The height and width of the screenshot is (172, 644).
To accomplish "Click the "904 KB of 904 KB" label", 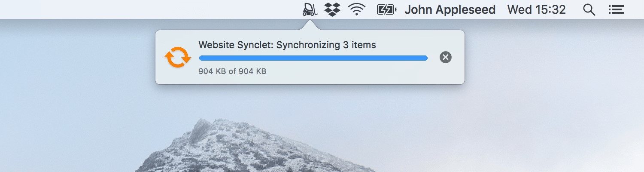I will coord(232,71).
